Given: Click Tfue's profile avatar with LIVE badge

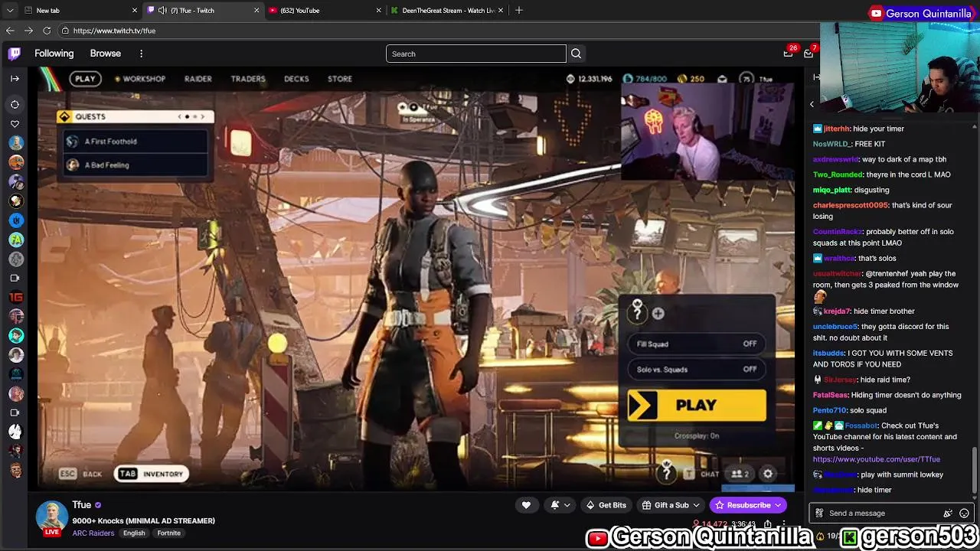Looking at the screenshot, I should point(52,518).
